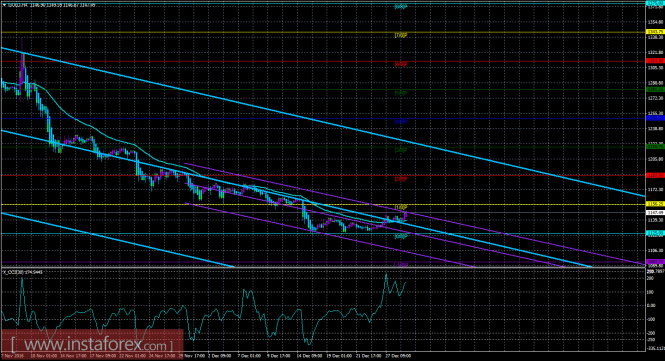Viewport: 665px width, 361px height.
Task: Click the yellow [1/8]P Murrey level label
Action: [x=401, y=207]
